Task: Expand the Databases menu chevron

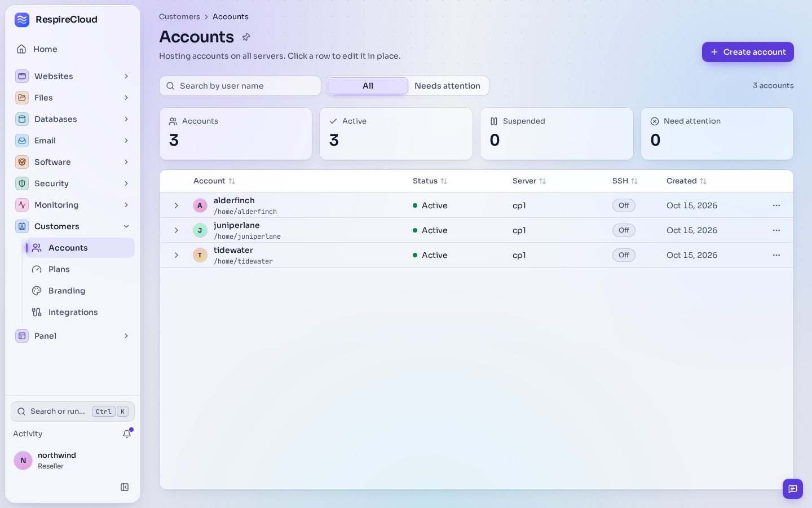Action: pyautogui.click(x=126, y=119)
